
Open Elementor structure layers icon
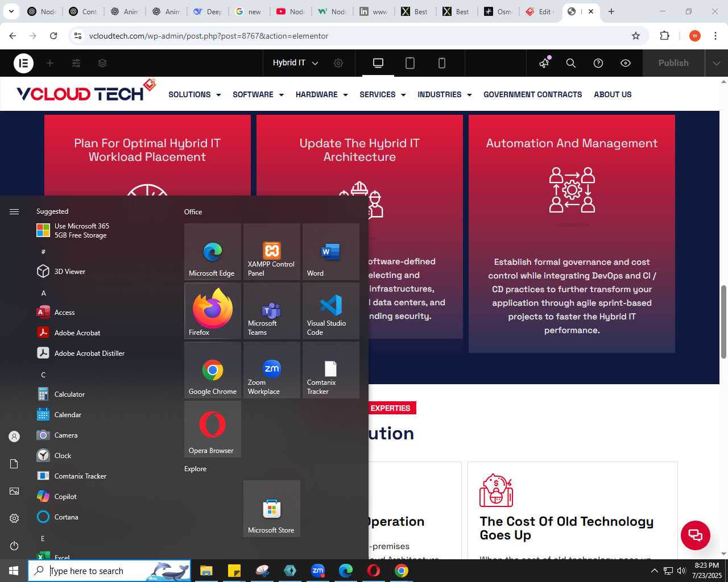pyautogui.click(x=102, y=63)
